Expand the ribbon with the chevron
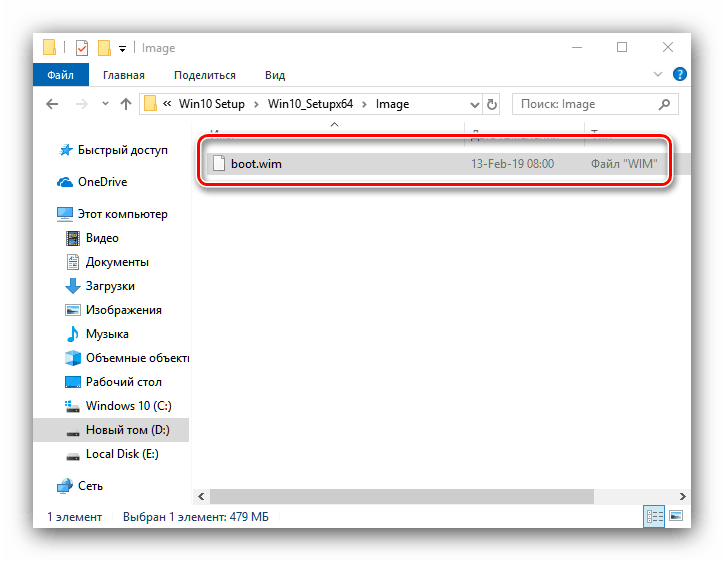Screen dimensions: 724x561 [x=658, y=74]
